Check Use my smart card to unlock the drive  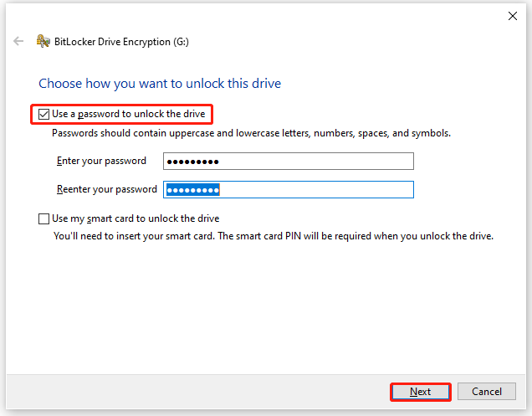[x=43, y=219]
